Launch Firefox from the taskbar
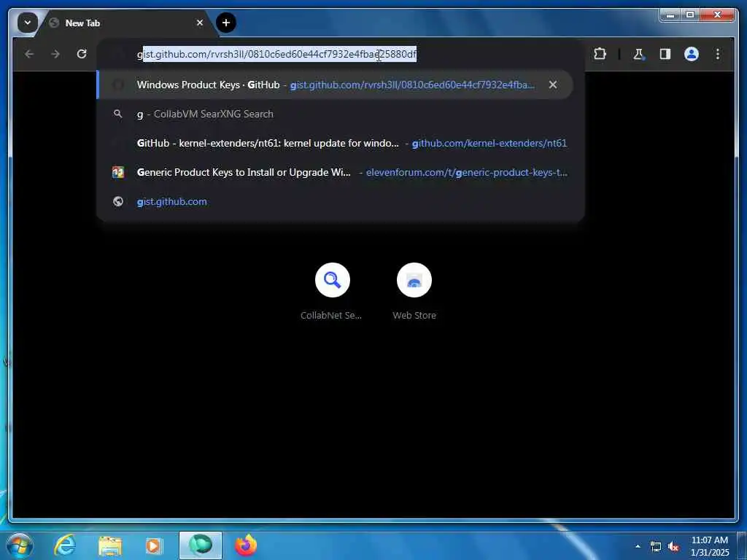747x560 pixels. click(246, 545)
